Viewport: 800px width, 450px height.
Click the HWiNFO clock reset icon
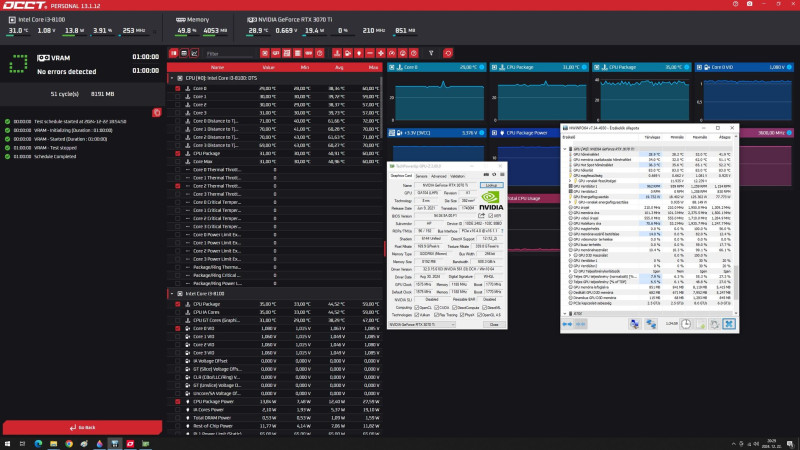click(686, 324)
